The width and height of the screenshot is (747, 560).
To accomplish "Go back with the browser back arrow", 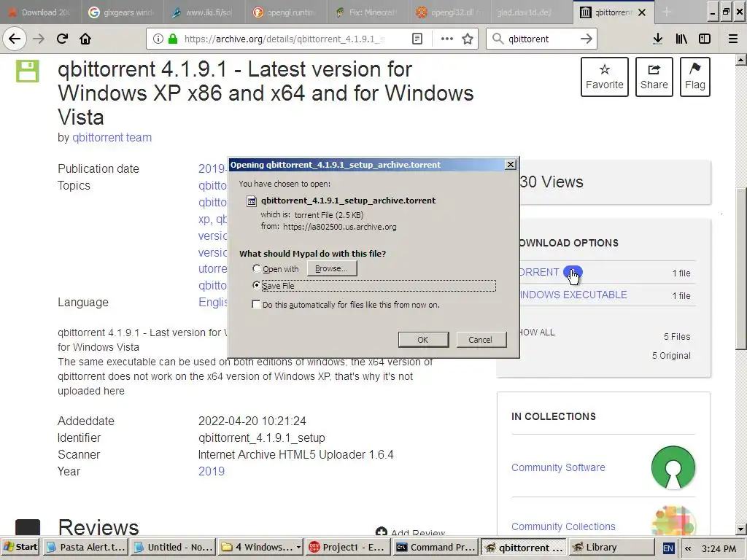I will 15,39.
